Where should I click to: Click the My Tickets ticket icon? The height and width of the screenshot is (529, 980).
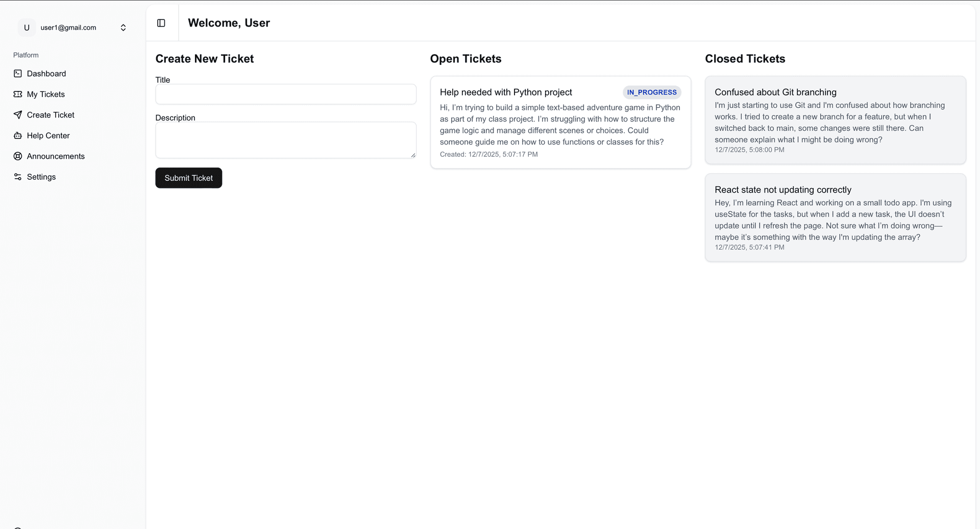coord(17,94)
